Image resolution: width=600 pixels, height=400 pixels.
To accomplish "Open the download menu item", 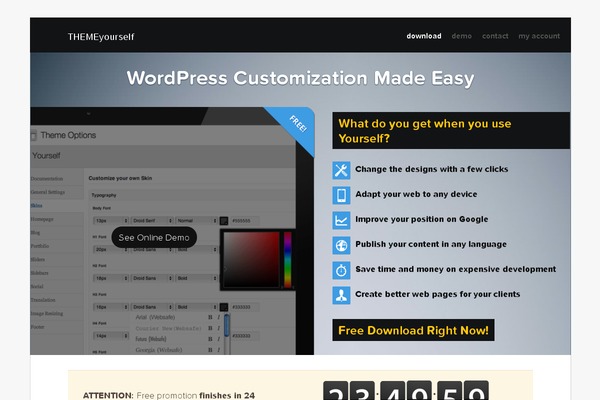I will coord(424,36).
